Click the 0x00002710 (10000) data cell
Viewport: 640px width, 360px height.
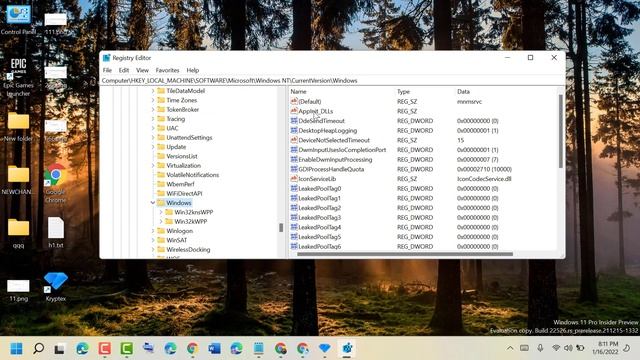point(484,169)
